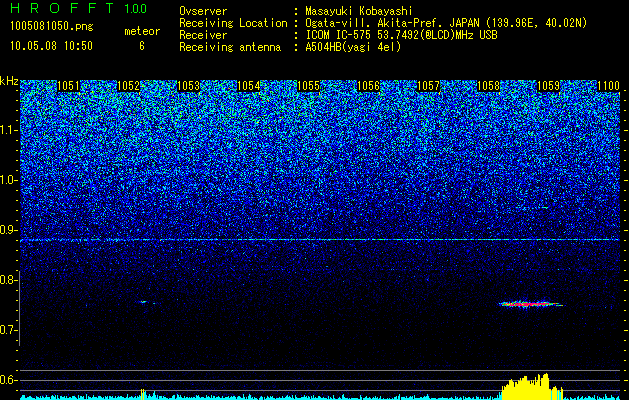
Task: Click time marker 1056
Action: (x=368, y=86)
